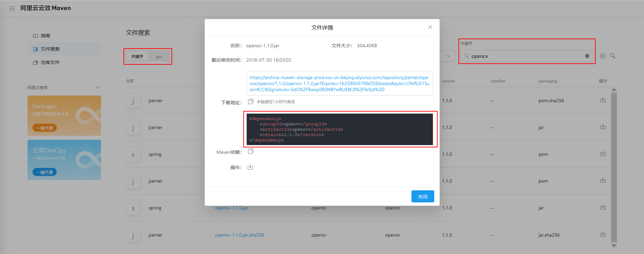Clear the opencv keyword text
644x254 pixels.
[x=587, y=56]
